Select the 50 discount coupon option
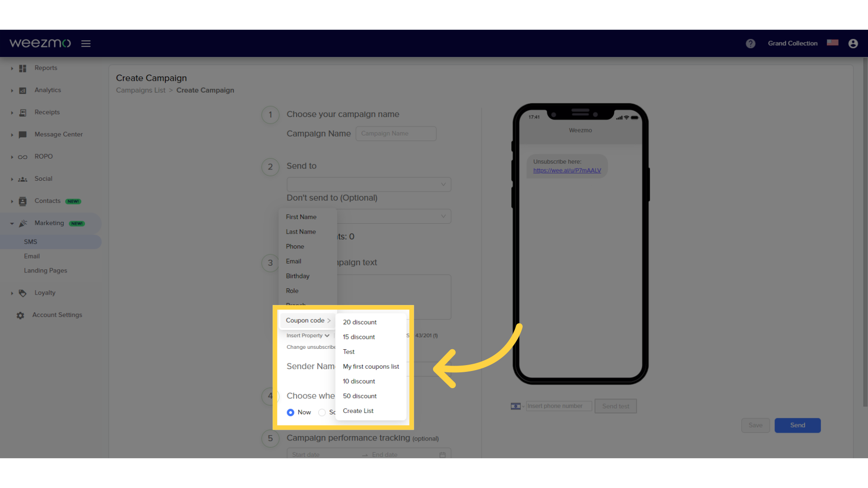This screenshot has height=488, width=868. 359,396
